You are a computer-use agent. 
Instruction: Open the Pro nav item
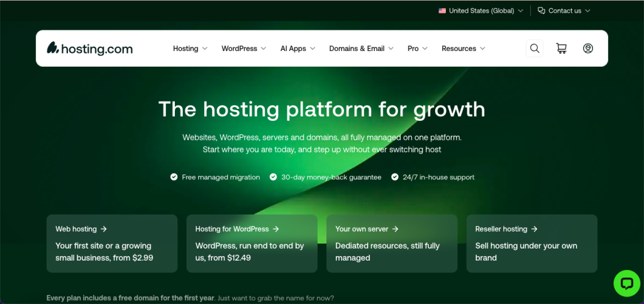pos(418,48)
